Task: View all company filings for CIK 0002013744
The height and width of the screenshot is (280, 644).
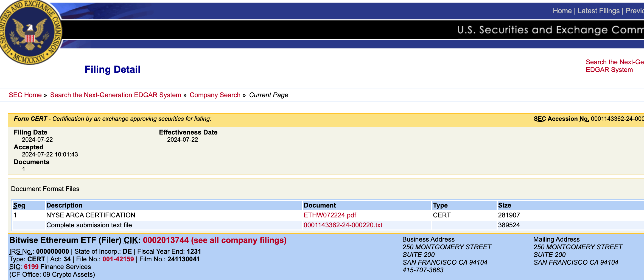Action: click(214, 240)
